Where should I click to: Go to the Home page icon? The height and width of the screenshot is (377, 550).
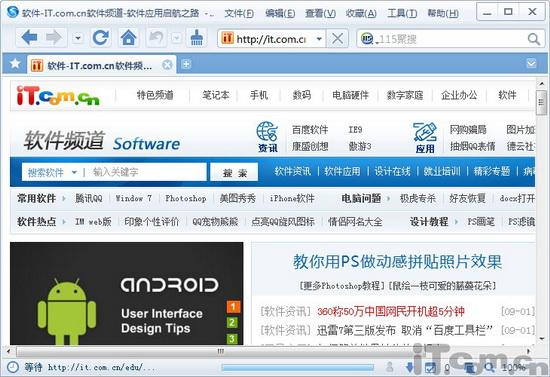129,38
